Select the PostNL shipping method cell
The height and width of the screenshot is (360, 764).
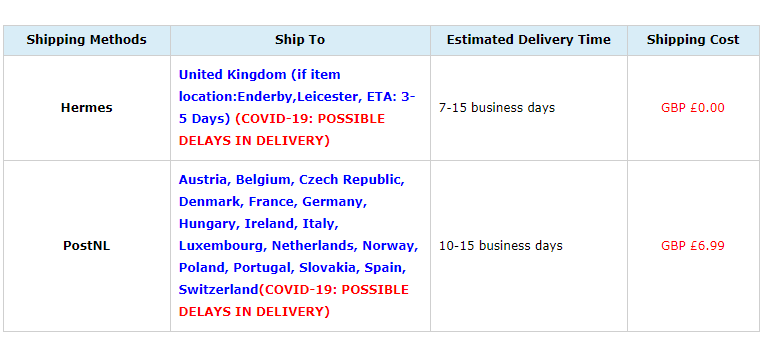87,246
